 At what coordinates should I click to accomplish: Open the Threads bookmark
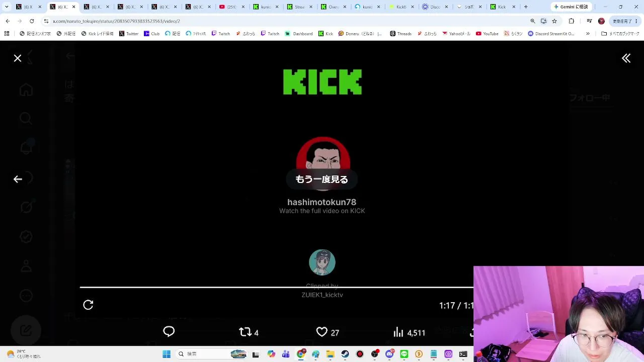tap(400, 34)
